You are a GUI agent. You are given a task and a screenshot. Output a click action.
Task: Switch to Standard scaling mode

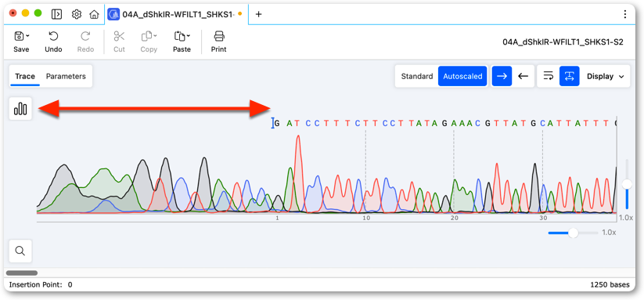417,76
